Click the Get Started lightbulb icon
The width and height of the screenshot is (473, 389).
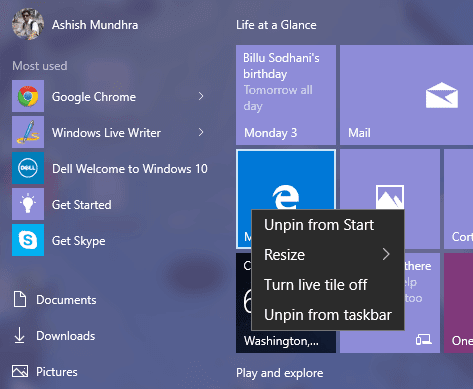[28, 204]
